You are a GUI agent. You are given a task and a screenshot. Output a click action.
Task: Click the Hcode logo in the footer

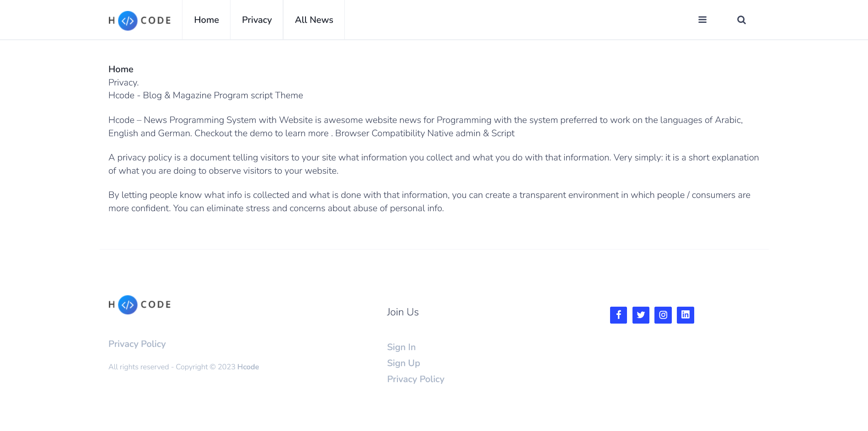139,305
